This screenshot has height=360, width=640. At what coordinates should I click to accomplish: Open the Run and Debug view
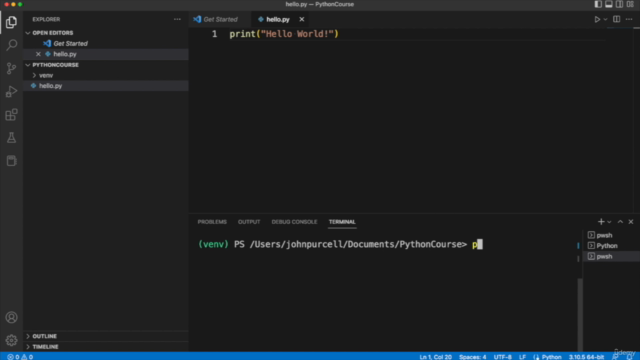point(11,91)
